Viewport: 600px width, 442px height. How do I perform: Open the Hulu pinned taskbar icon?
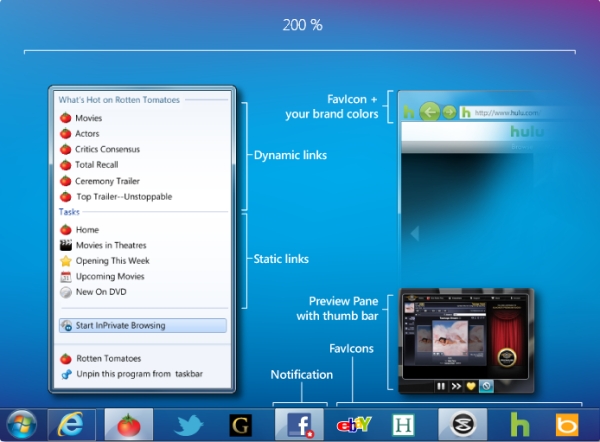point(518,425)
